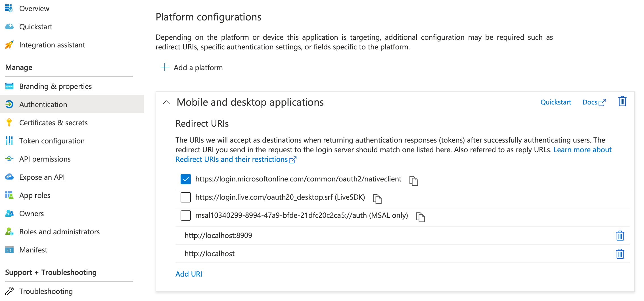The image size is (644, 301).
Task: Uncheck the nativeclient redirect URI checkbox
Action: (x=186, y=179)
